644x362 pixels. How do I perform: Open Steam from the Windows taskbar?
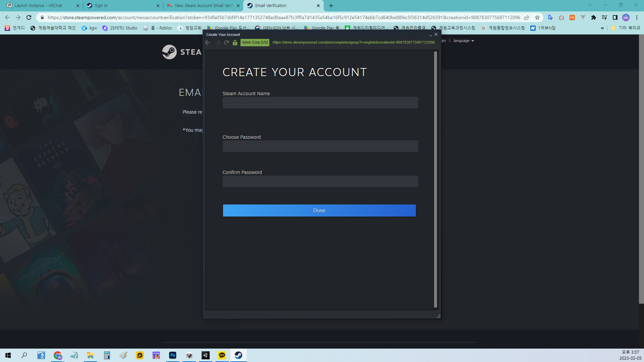[x=238, y=355]
